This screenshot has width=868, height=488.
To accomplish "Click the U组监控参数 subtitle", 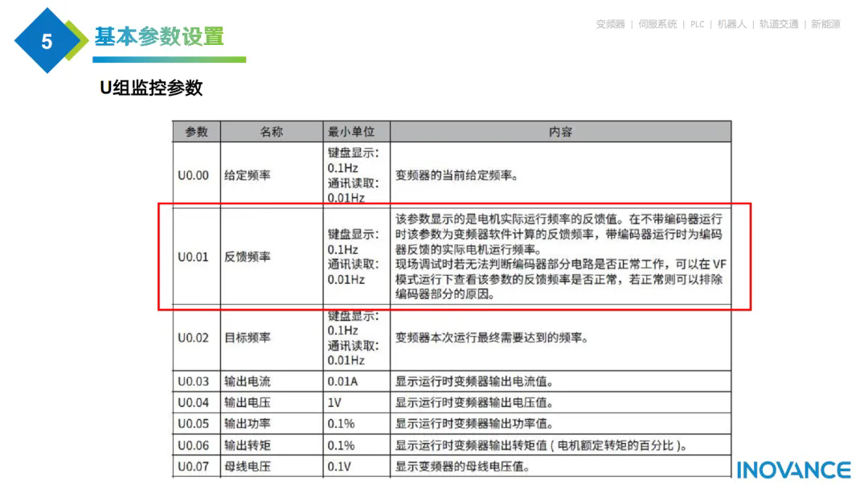I will (151, 88).
